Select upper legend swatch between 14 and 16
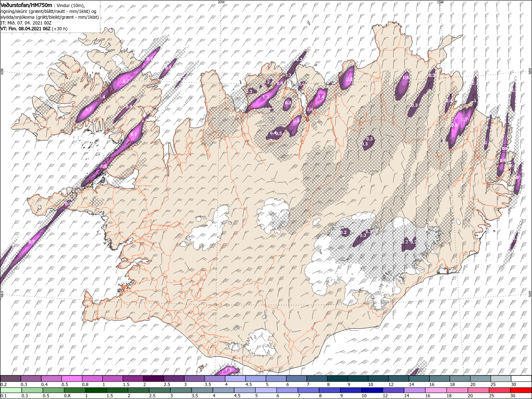Viewport: 532px width, 399px height. tap(420, 379)
